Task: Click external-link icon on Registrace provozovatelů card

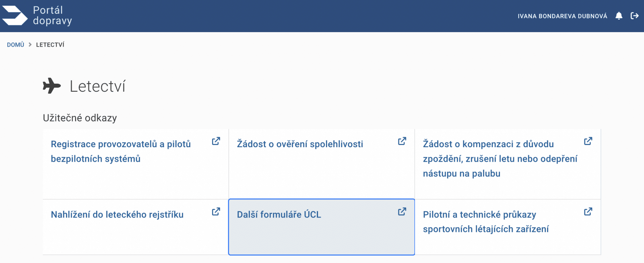Action: click(x=216, y=141)
